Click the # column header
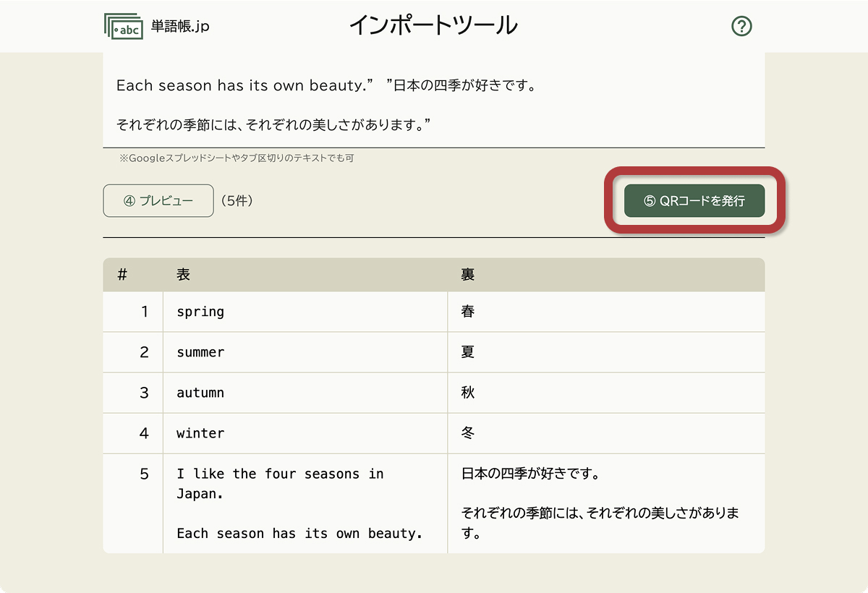This screenshot has width=868, height=593. coord(123,274)
